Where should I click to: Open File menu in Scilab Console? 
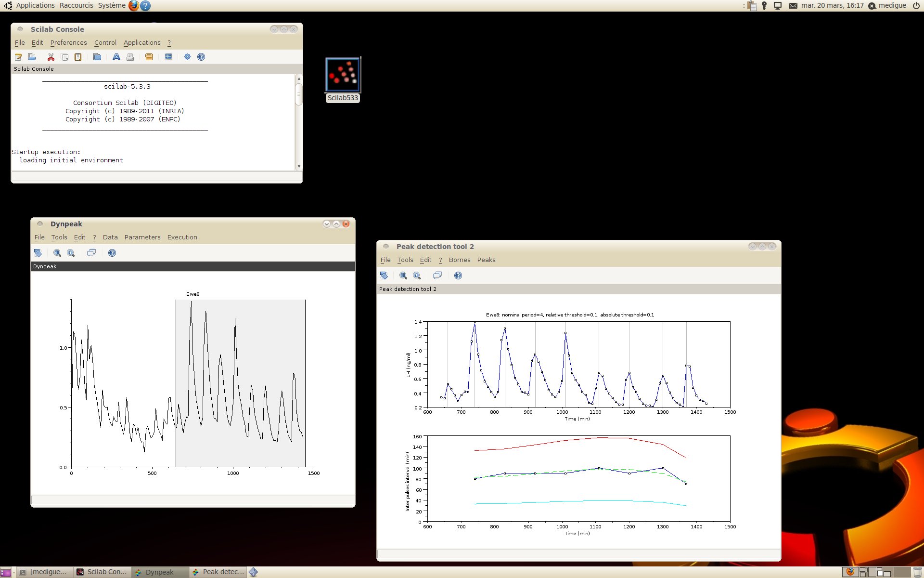pos(20,43)
